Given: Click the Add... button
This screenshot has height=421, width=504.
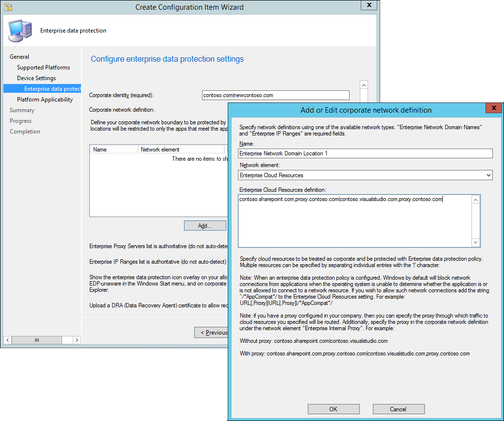Looking at the screenshot, I should click(x=205, y=226).
